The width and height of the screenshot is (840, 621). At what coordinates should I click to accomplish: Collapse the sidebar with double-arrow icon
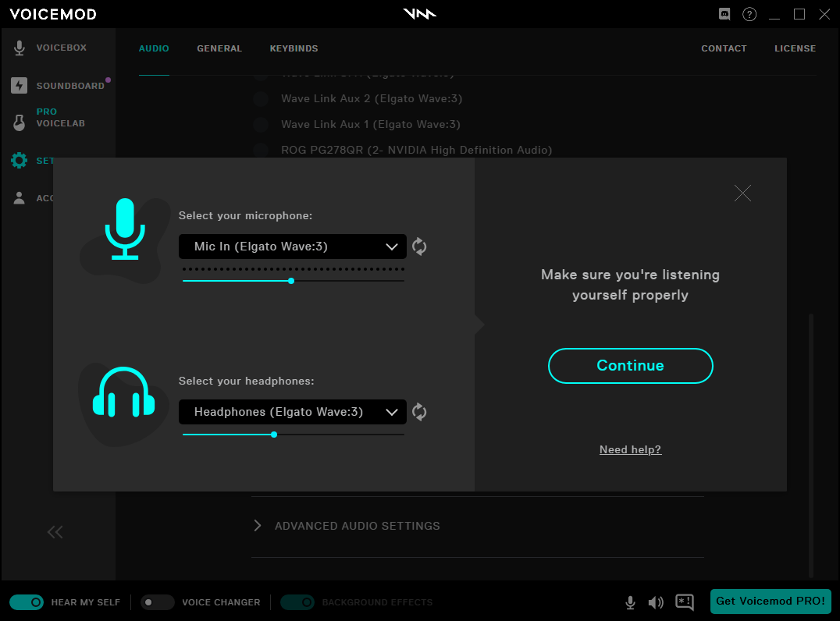pyautogui.click(x=55, y=532)
